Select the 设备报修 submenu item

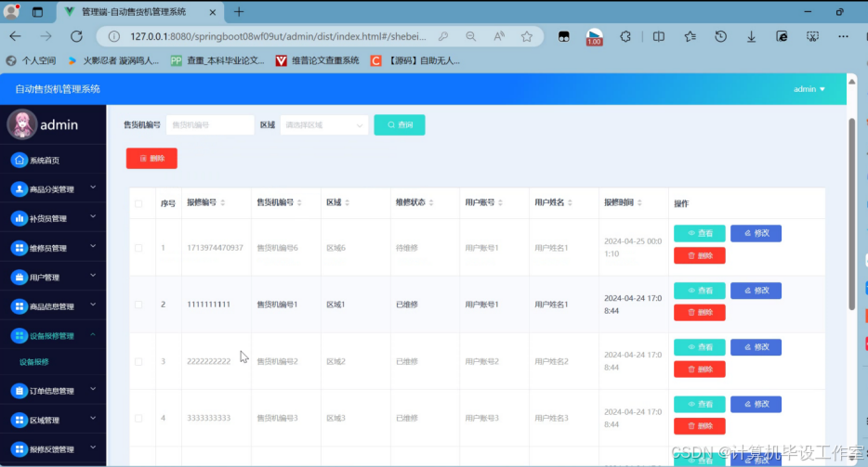[34, 362]
